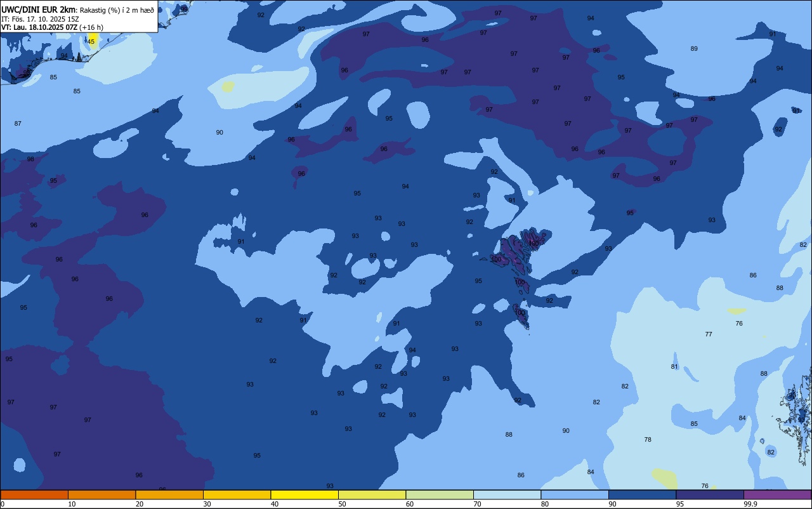Click the 'Rakastig (%) í 2 m hæð' label
Viewport: 812px width, 509px height.
(116, 10)
